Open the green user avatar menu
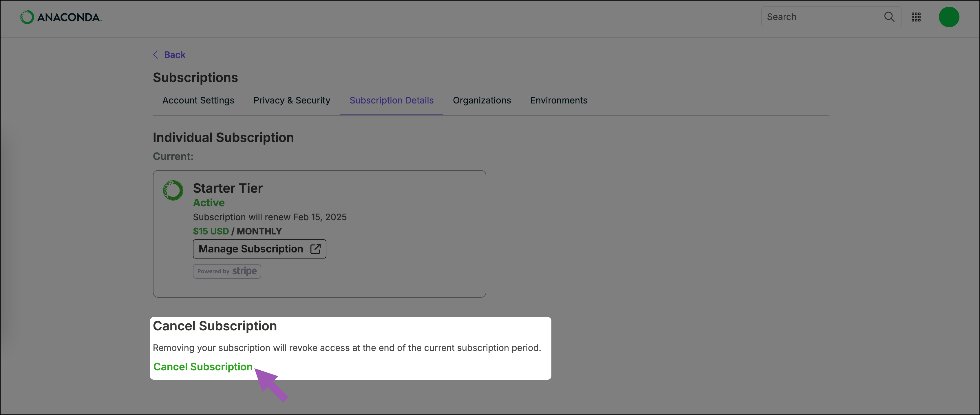The image size is (980, 415). coord(949,17)
